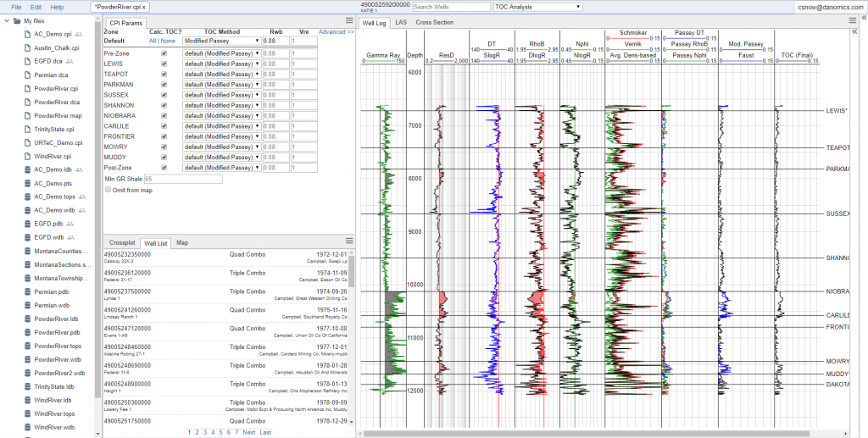The height and width of the screenshot is (438, 868).
Task: Open TOC Method dropdown for SHANNON
Action: [x=222, y=106]
